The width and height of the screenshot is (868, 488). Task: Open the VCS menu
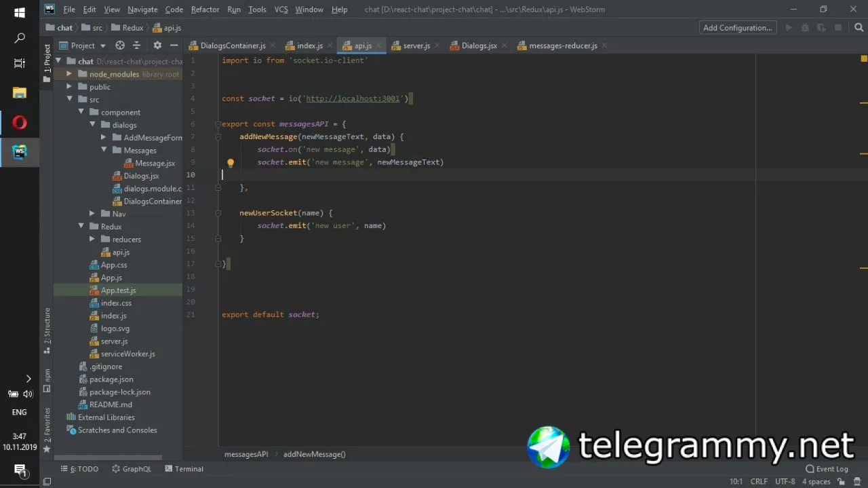pos(281,10)
